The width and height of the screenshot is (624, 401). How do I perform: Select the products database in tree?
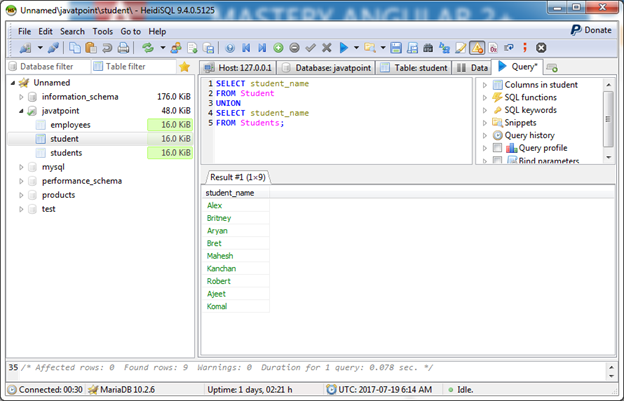[x=58, y=195]
